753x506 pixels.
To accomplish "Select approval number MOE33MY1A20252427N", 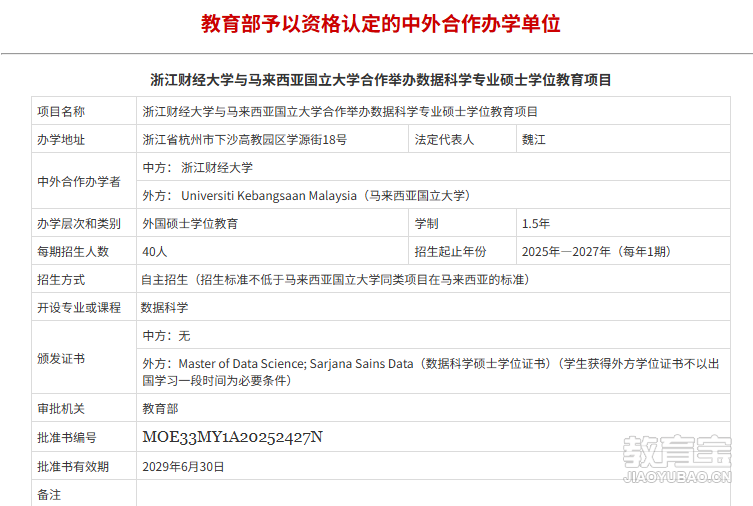I will pyautogui.click(x=232, y=437).
